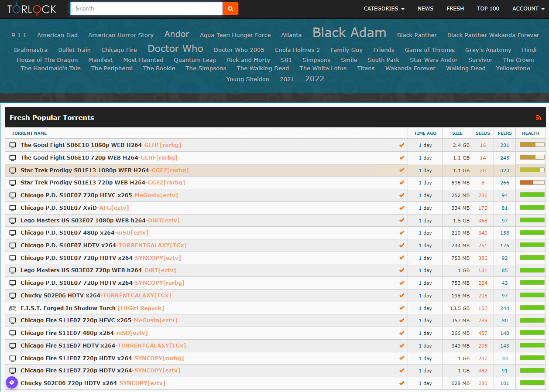The height and width of the screenshot is (392, 549).
Task: Click verified checkmark for Lego Masters 720p WEB
Action: [x=401, y=270]
